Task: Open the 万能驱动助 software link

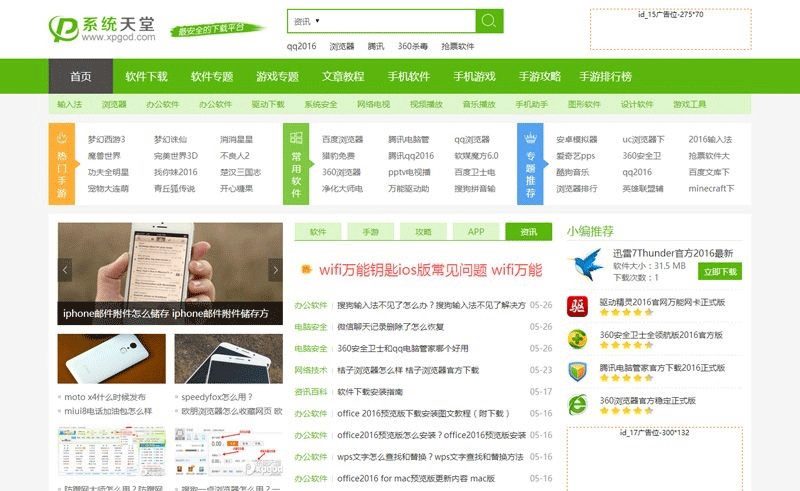Action: (x=409, y=188)
